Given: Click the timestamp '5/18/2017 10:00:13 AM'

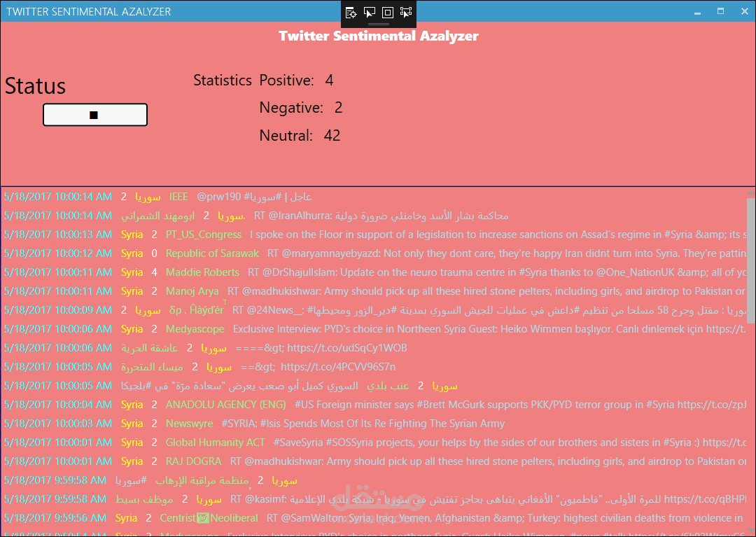Looking at the screenshot, I should point(58,235).
